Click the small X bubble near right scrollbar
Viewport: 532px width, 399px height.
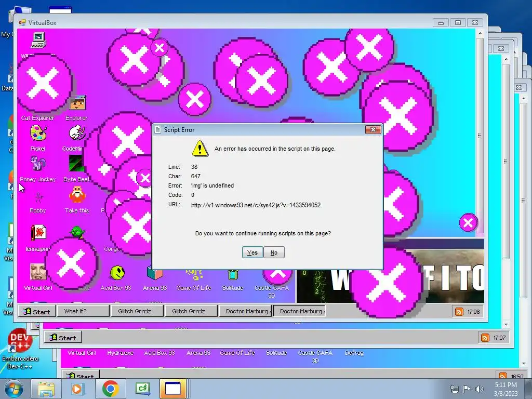(468, 222)
